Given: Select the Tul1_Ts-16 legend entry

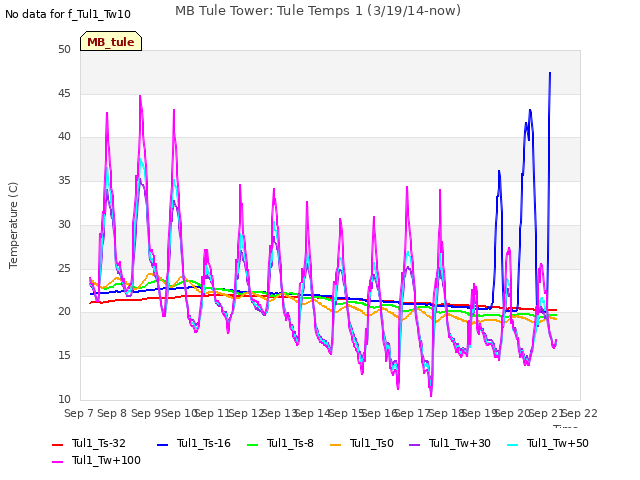Looking at the screenshot, I should (x=194, y=443).
